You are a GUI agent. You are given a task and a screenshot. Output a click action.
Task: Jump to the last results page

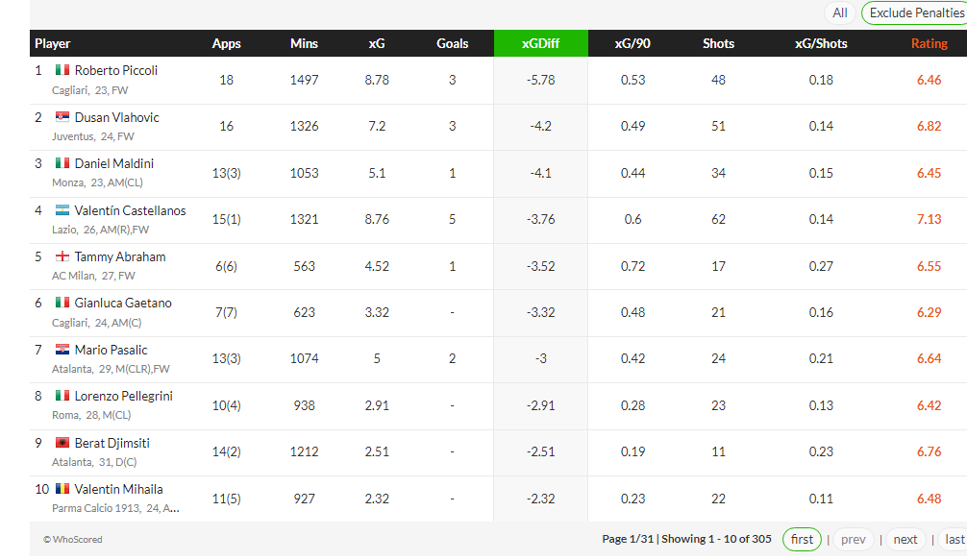(x=955, y=539)
